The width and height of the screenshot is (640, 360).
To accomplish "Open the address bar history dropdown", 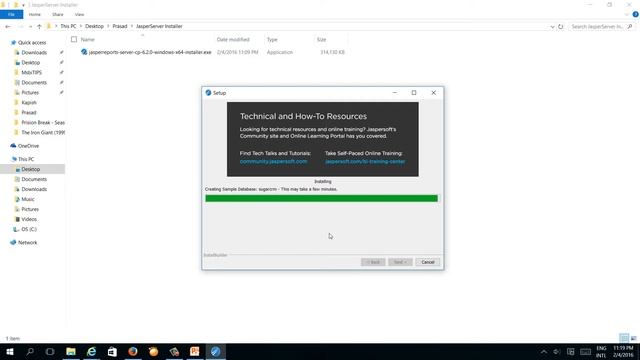I will [552, 27].
